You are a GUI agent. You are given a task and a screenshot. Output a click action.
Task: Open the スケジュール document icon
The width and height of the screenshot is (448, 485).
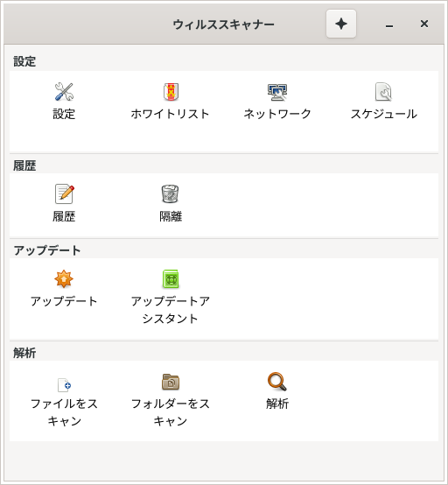pos(383,92)
